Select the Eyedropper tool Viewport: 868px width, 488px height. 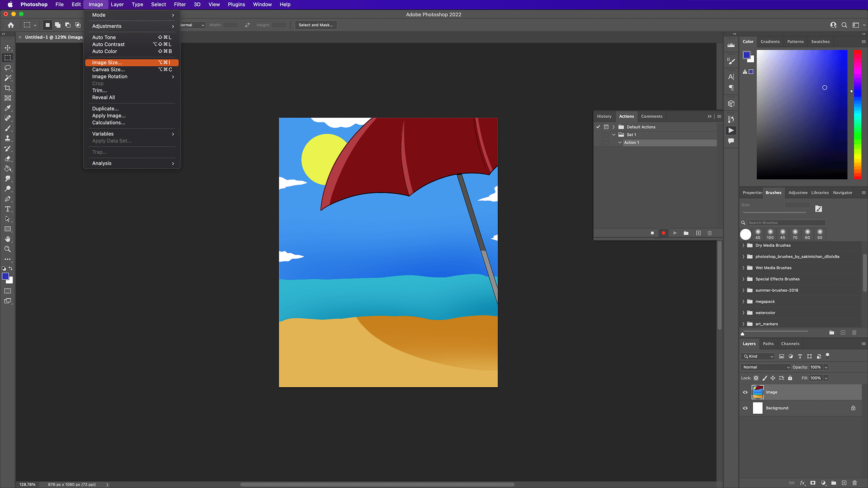pyautogui.click(x=8, y=108)
